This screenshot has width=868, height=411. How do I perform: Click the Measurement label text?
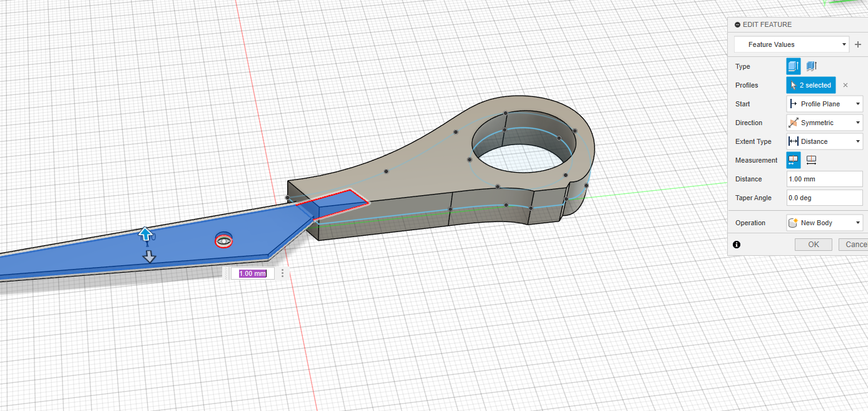coord(757,160)
